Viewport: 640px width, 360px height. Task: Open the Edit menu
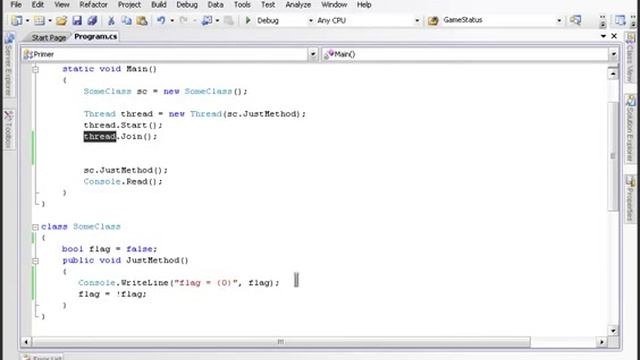pyautogui.click(x=38, y=5)
